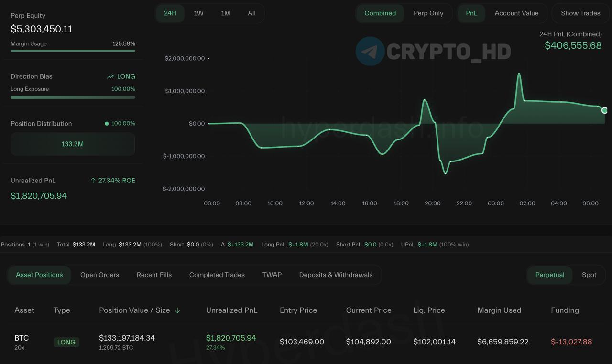Click funding value $-13,027.88
This screenshot has width=612, height=364.
571,342
